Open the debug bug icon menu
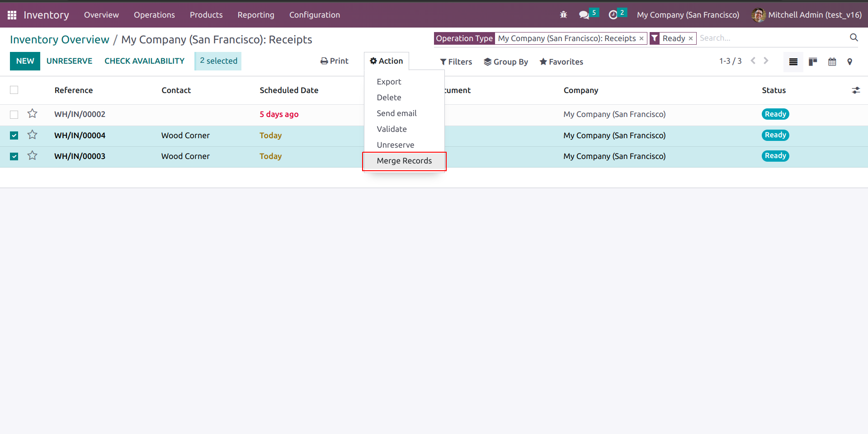 [x=563, y=15]
